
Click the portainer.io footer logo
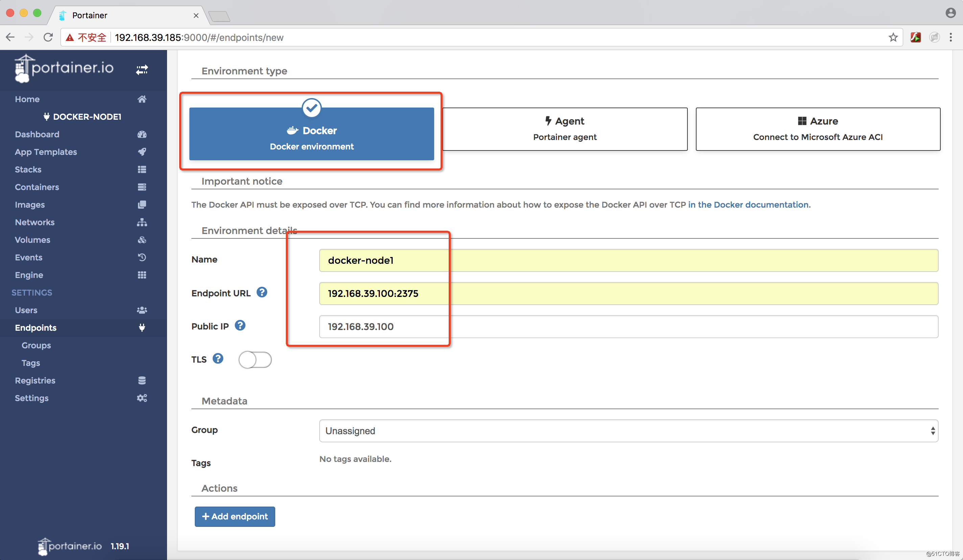pyautogui.click(x=70, y=546)
